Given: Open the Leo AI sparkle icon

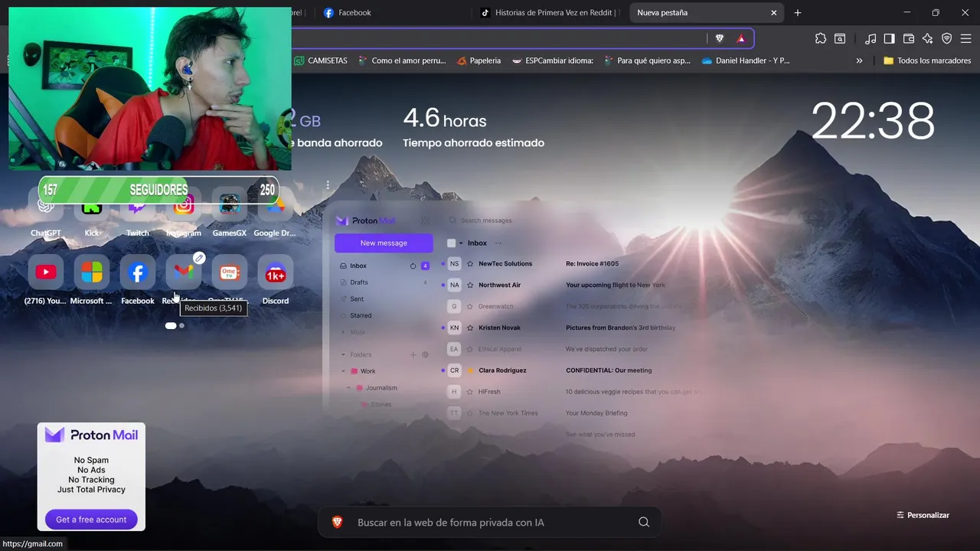Looking at the screenshot, I should pos(927,38).
